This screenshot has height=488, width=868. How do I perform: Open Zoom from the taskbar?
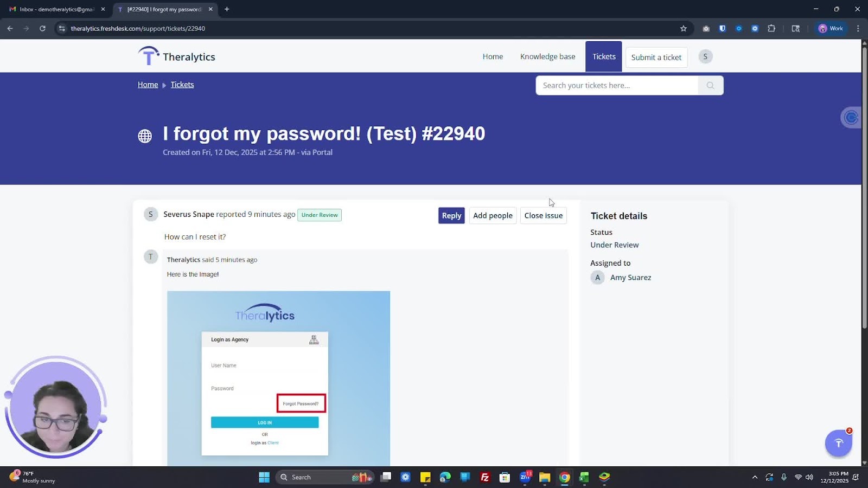point(525,477)
